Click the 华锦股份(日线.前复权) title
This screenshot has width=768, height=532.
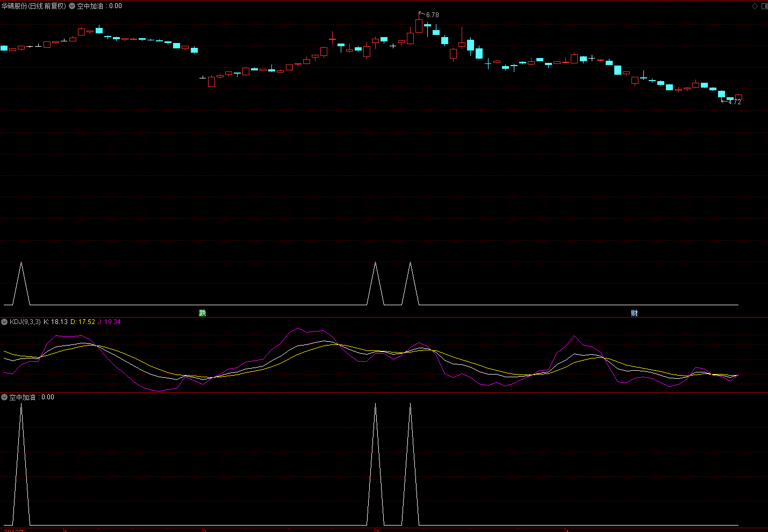click(34, 6)
